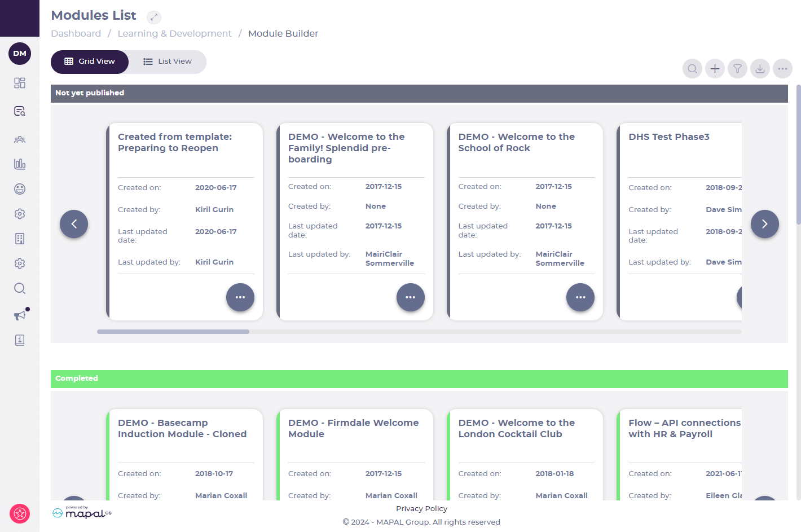Image resolution: width=801 pixels, height=532 pixels.
Task: Open the megaphone announcements sidebar icon
Action: (x=20, y=315)
